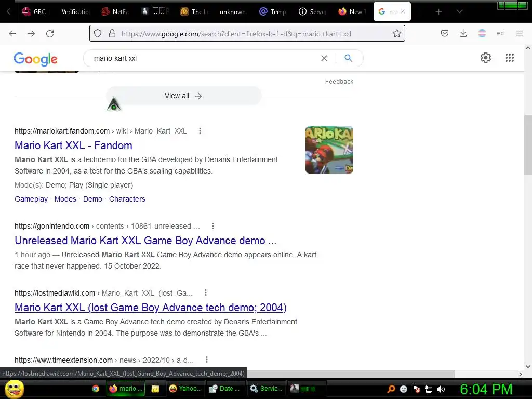The height and width of the screenshot is (399, 532).
Task: Open the tracking protection shield icon
Action: tap(98, 34)
